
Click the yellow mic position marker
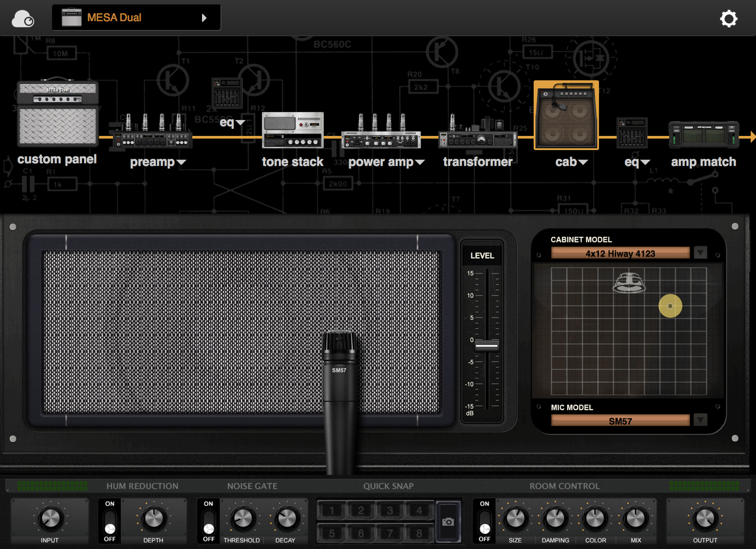[x=670, y=306]
